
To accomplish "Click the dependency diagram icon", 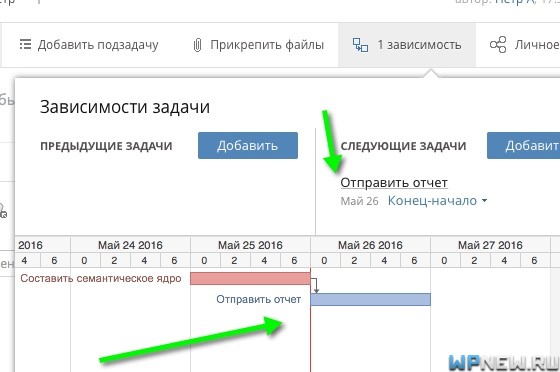I will pyautogui.click(x=360, y=45).
